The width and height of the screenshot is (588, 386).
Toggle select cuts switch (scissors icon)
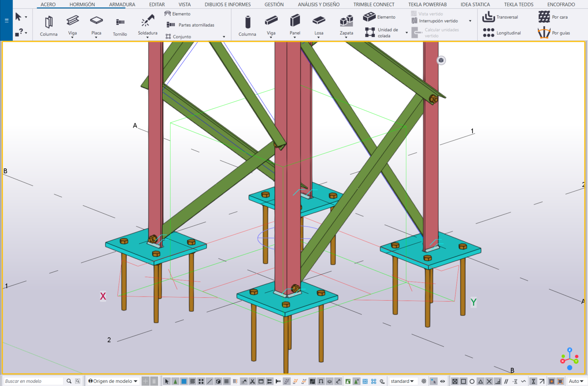[252, 381]
